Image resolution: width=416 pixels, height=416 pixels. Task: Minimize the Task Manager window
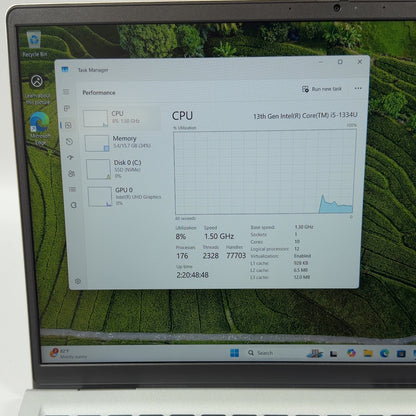pos(321,62)
